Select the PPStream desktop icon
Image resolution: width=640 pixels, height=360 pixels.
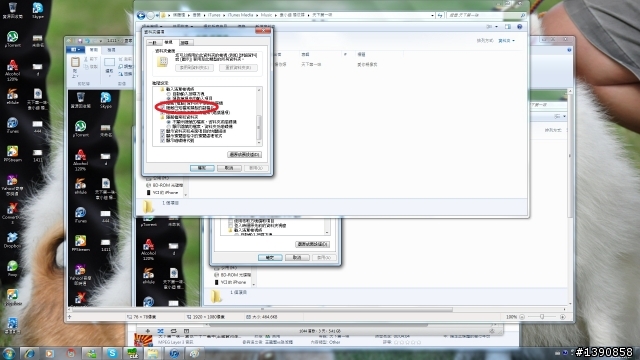[12, 154]
